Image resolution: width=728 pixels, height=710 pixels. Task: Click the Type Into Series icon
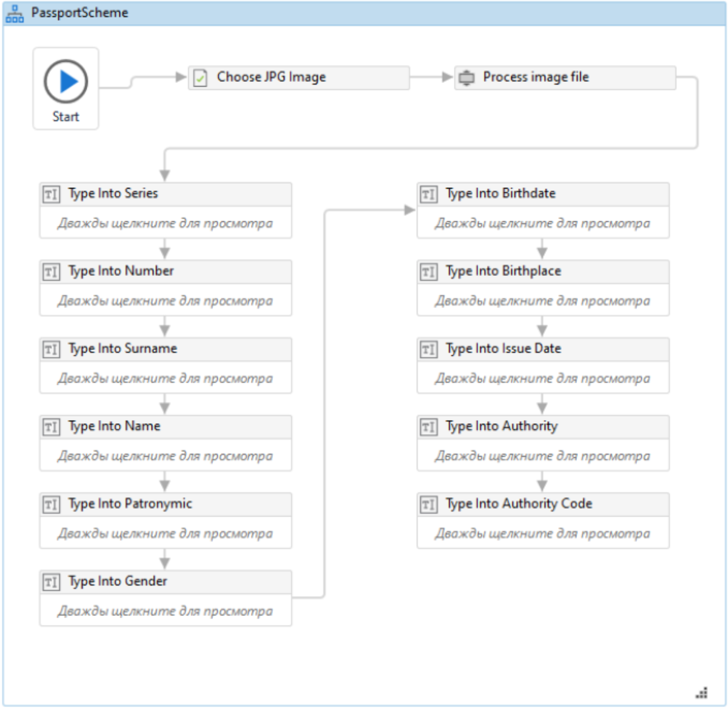click(51, 194)
